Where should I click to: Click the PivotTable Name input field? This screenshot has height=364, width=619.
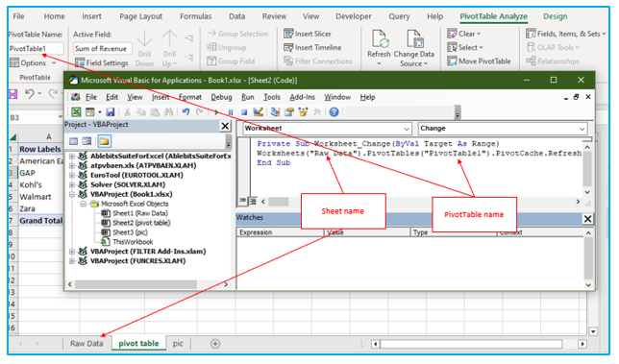pyautogui.click(x=36, y=49)
